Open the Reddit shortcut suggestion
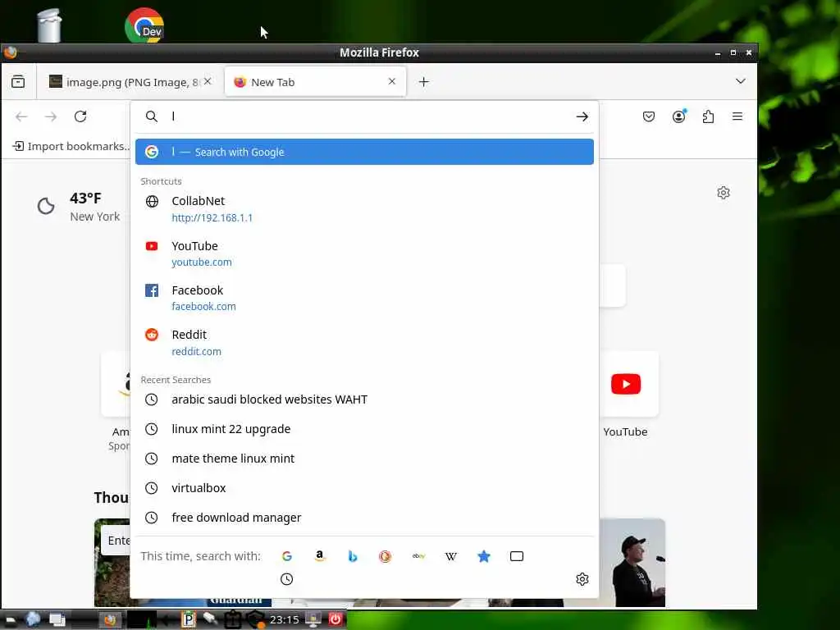 364,342
